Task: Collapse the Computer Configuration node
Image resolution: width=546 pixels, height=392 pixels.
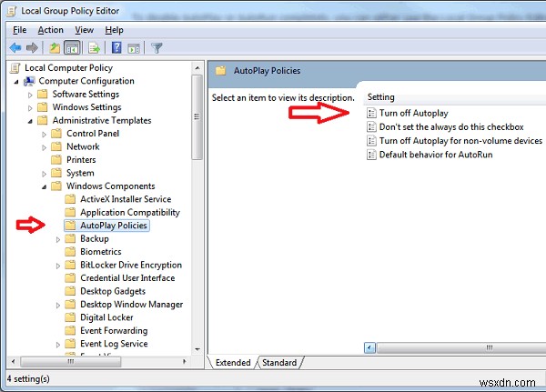Action: click(x=16, y=82)
